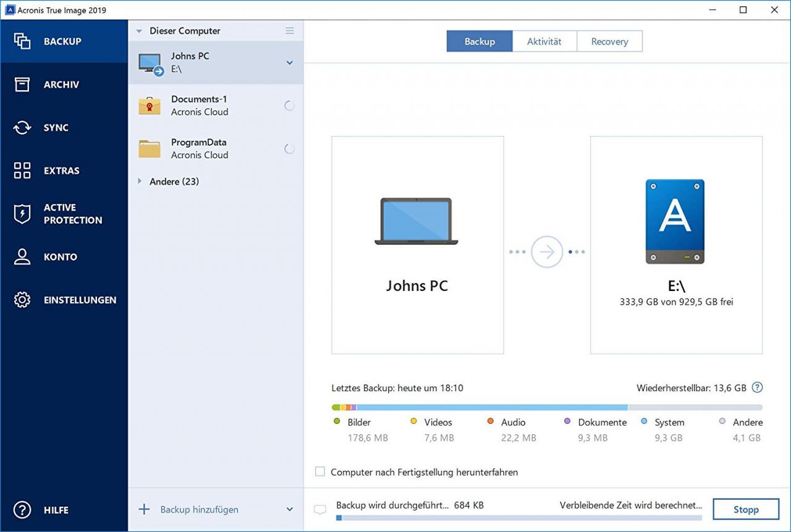This screenshot has width=791, height=532.
Task: Stop the running backup
Action: 745,509
